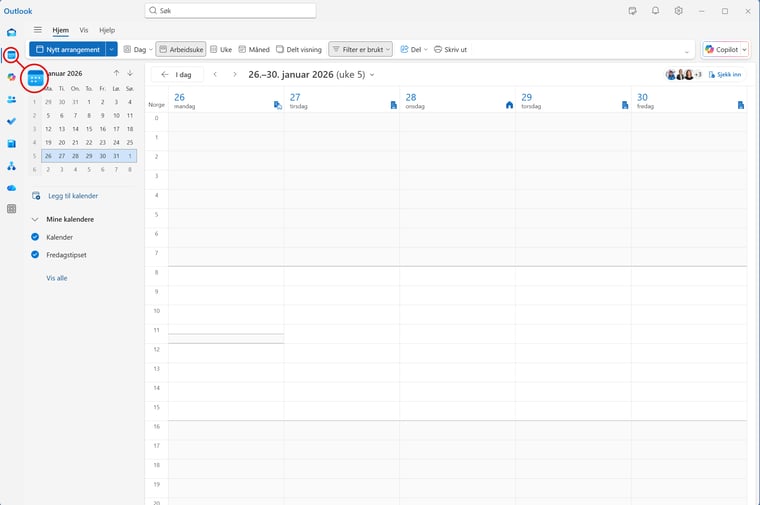Open the More apps grid icon
Screen dimensions: 760x505
click(12, 209)
